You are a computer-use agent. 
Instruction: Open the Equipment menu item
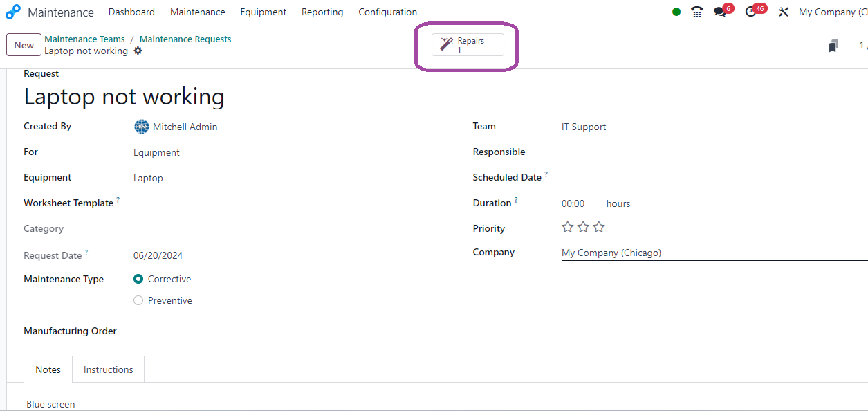click(264, 12)
